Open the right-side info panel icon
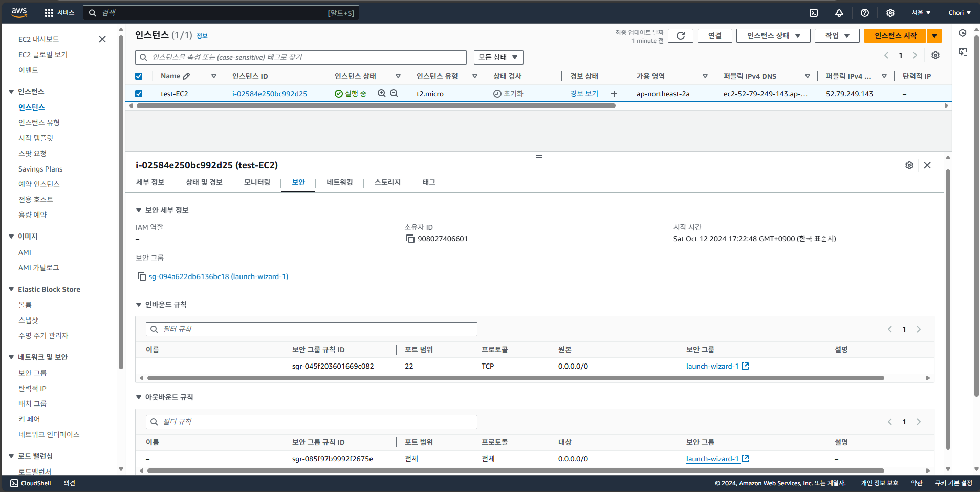 (963, 33)
